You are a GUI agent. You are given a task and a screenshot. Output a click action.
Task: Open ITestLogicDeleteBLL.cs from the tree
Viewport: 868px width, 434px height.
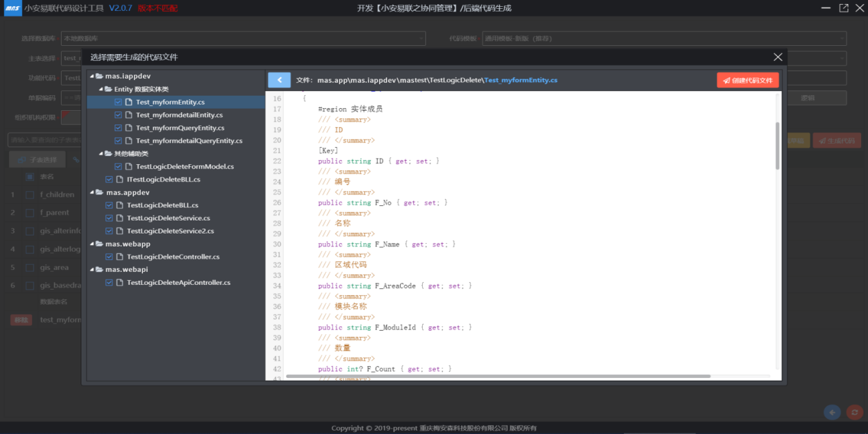(x=163, y=179)
